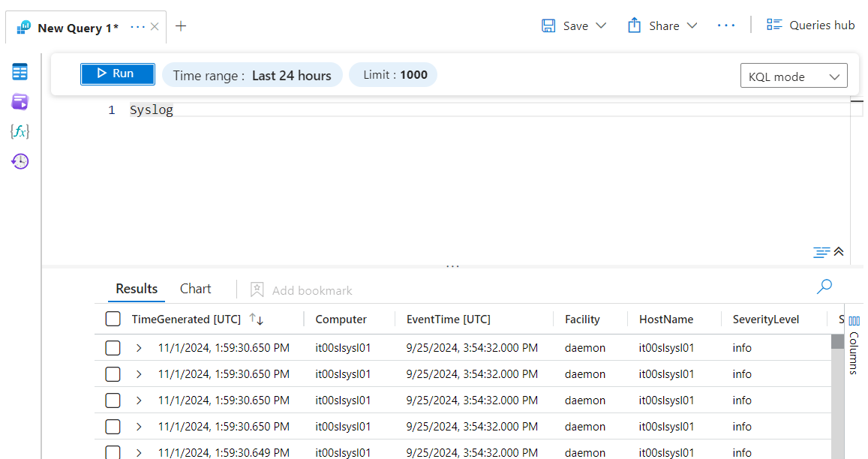Check the row checkbox for 1:59:30.649 PM

click(x=113, y=451)
